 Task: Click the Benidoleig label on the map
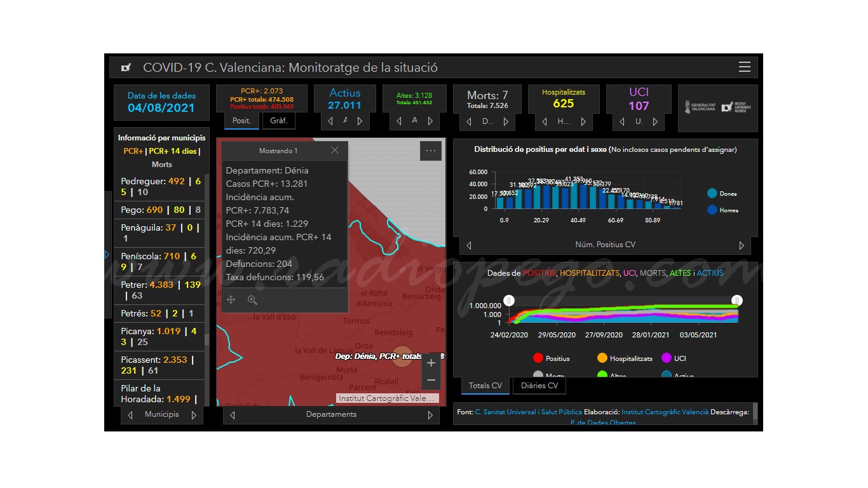[393, 332]
